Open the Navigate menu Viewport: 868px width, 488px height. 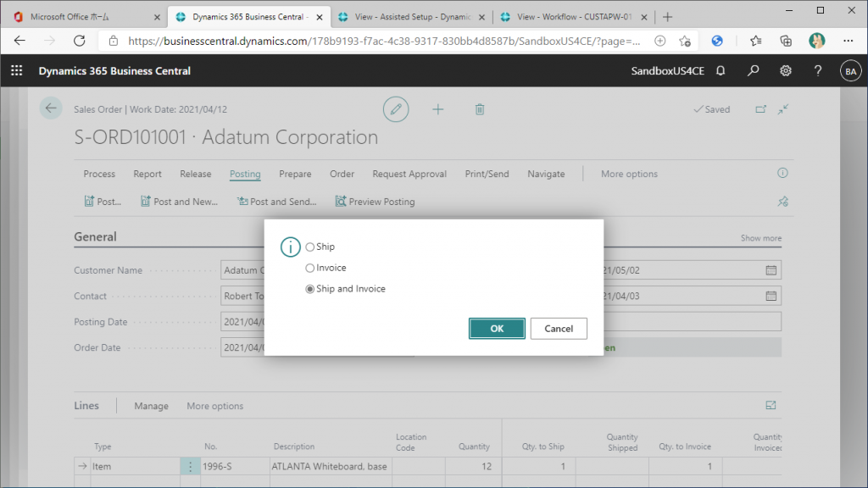[546, 174]
